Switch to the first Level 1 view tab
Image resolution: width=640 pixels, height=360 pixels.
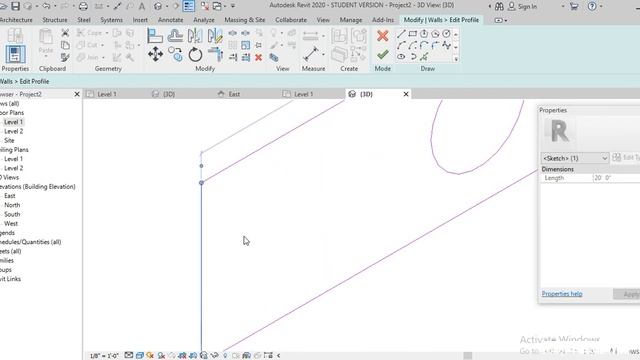[107, 94]
